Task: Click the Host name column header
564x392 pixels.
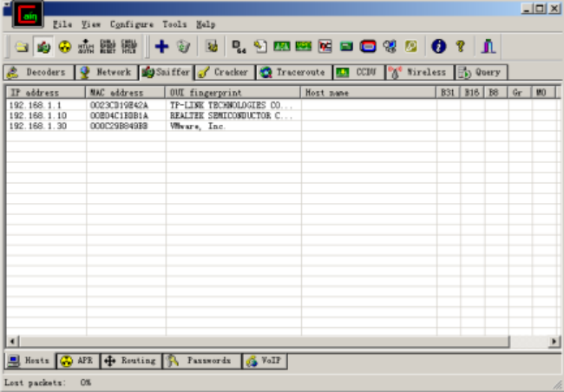Action: (368, 93)
